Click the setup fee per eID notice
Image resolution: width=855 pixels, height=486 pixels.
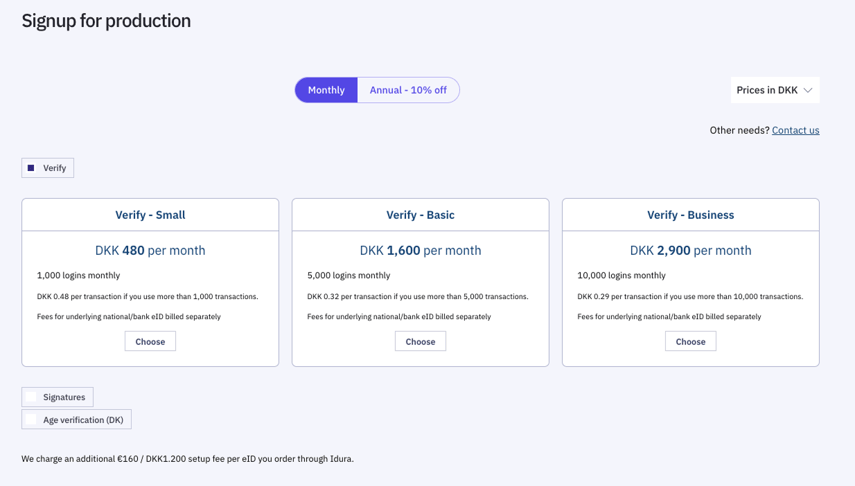[x=187, y=459]
